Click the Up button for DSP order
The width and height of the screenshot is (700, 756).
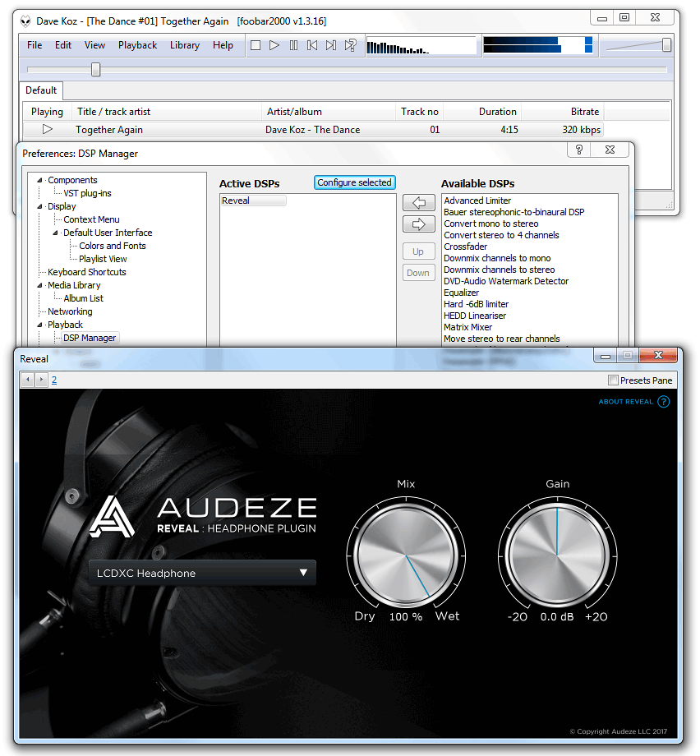[x=418, y=251]
